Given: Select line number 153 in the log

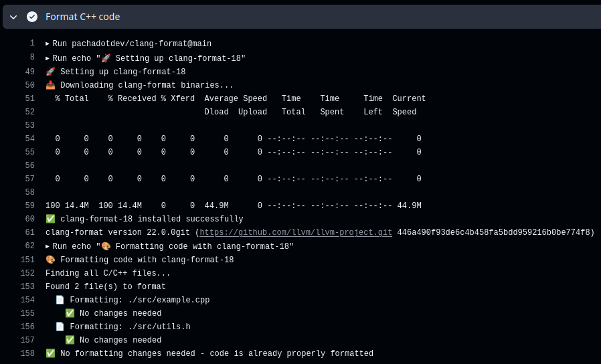Looking at the screenshot, I should coord(27,286).
